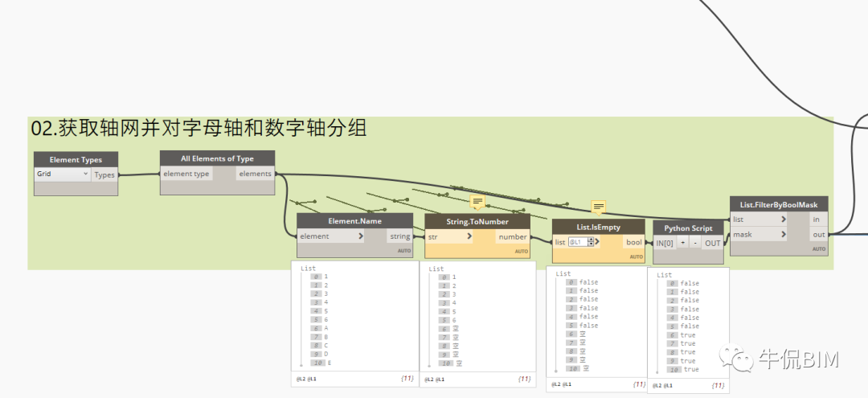Select item 'D' in Element.Name preview
Image resolution: width=868 pixels, height=398 pixels.
click(326, 355)
